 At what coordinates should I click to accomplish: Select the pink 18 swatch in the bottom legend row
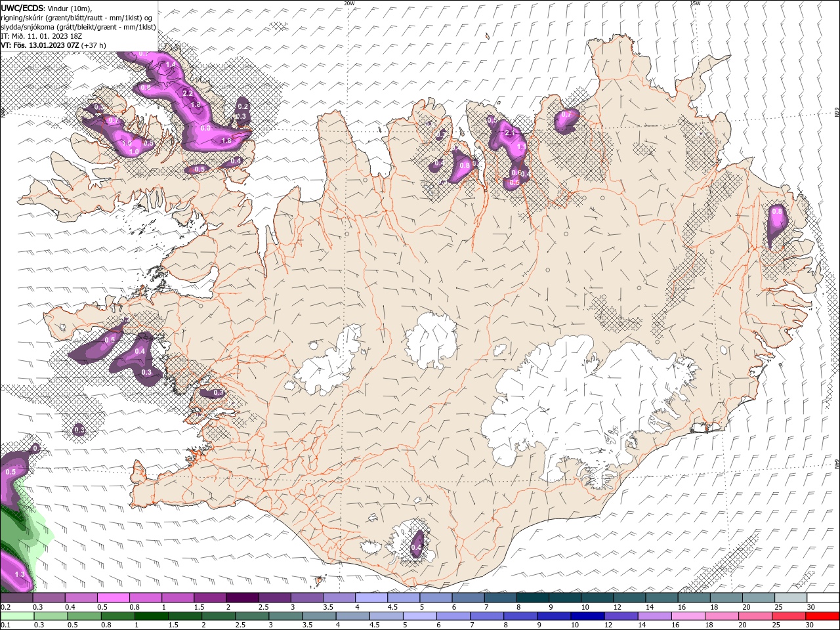(721, 616)
